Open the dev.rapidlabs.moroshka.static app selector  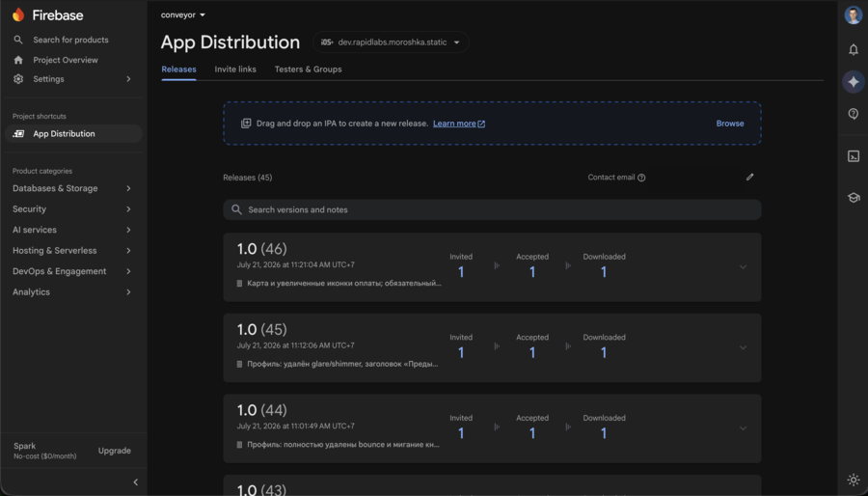(391, 42)
